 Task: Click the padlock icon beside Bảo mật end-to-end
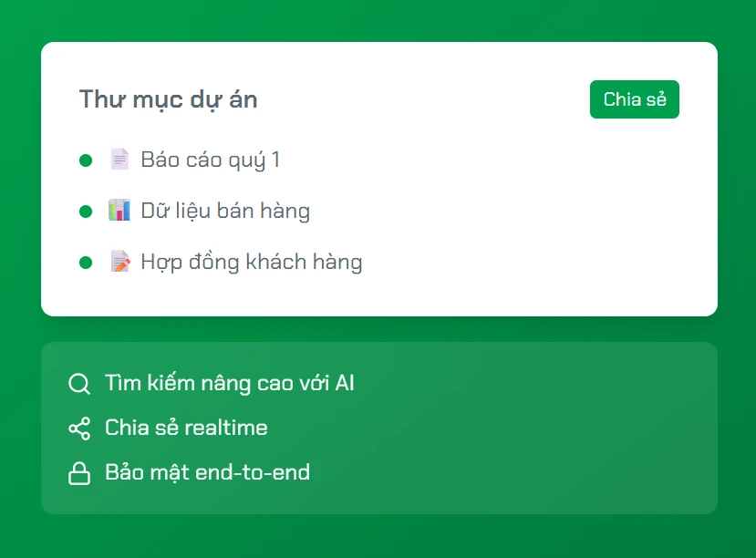click(79, 473)
